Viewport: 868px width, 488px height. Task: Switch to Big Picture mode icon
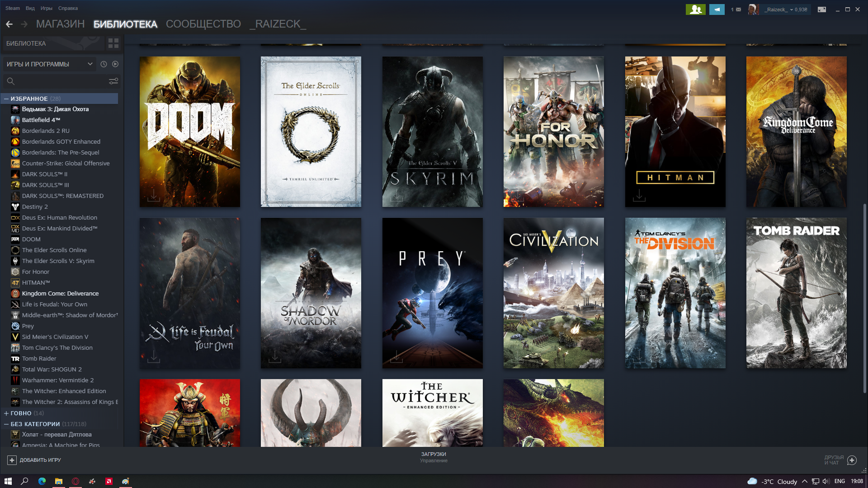coord(822,9)
